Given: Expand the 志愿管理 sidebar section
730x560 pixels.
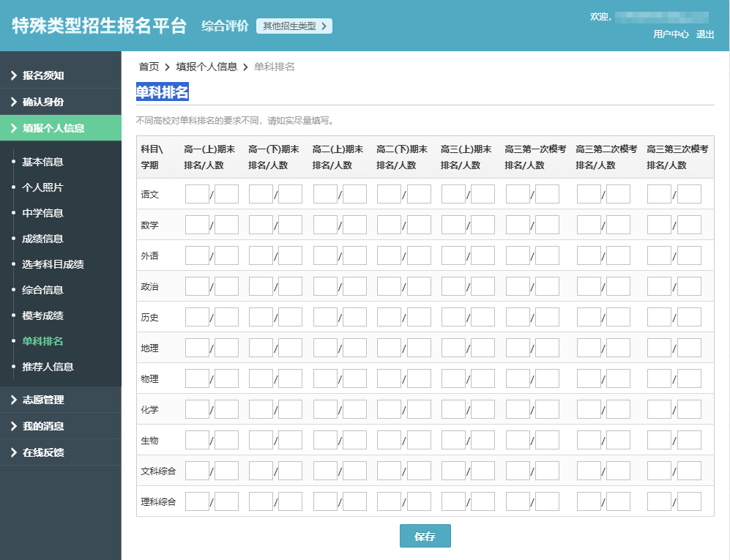Looking at the screenshot, I should 38,400.
